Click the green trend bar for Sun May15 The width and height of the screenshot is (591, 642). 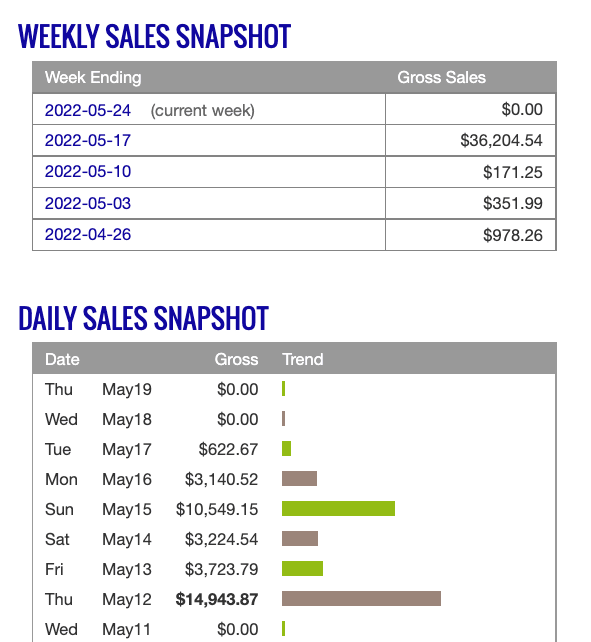[x=338, y=509]
